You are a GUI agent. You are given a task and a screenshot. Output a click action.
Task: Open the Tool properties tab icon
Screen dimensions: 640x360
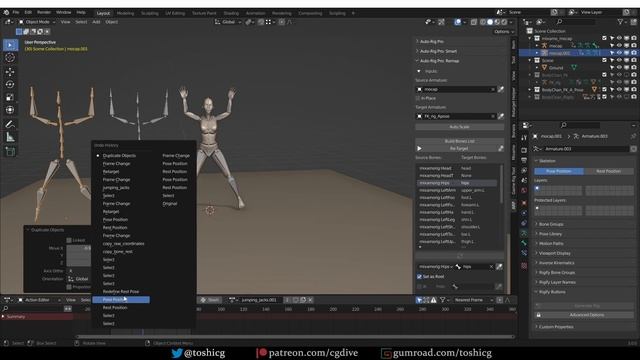[x=524, y=138]
